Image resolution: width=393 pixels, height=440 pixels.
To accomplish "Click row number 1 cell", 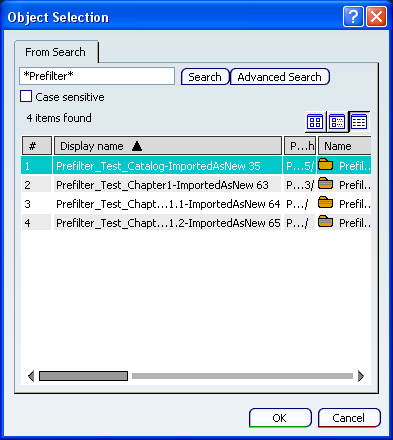I will click(x=37, y=165).
